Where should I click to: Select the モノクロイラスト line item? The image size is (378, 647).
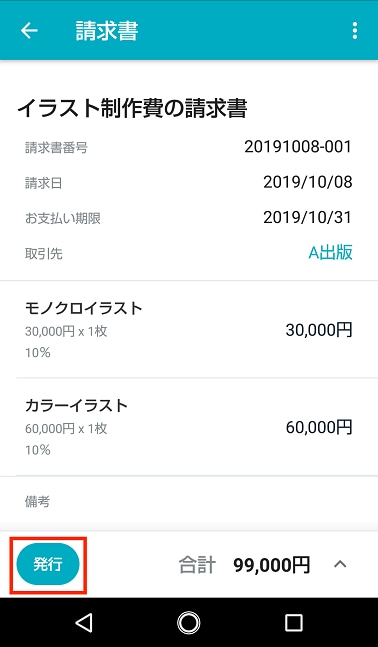pyautogui.click(x=189, y=329)
